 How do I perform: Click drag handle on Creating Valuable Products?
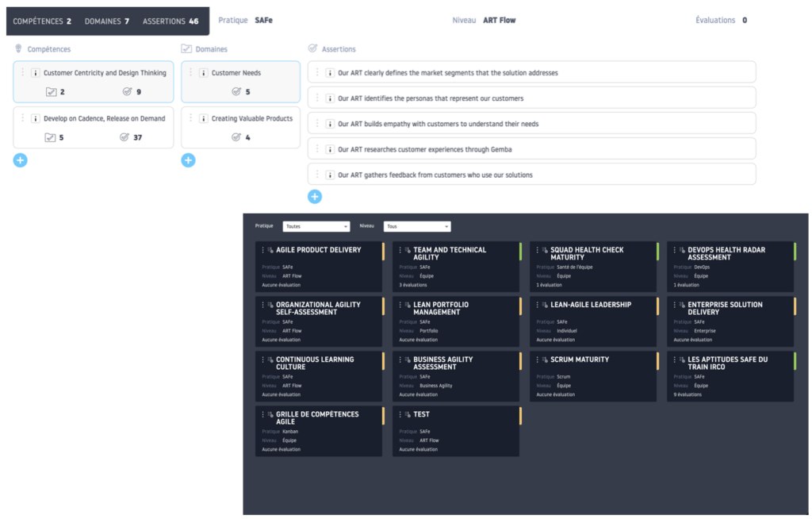point(190,118)
